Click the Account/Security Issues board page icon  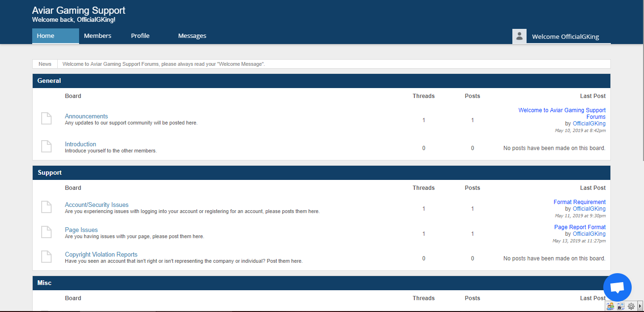(46, 207)
